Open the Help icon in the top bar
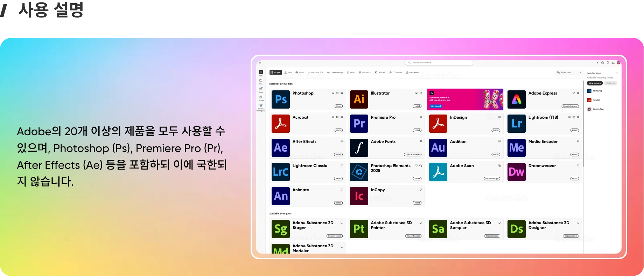 (x=603, y=63)
